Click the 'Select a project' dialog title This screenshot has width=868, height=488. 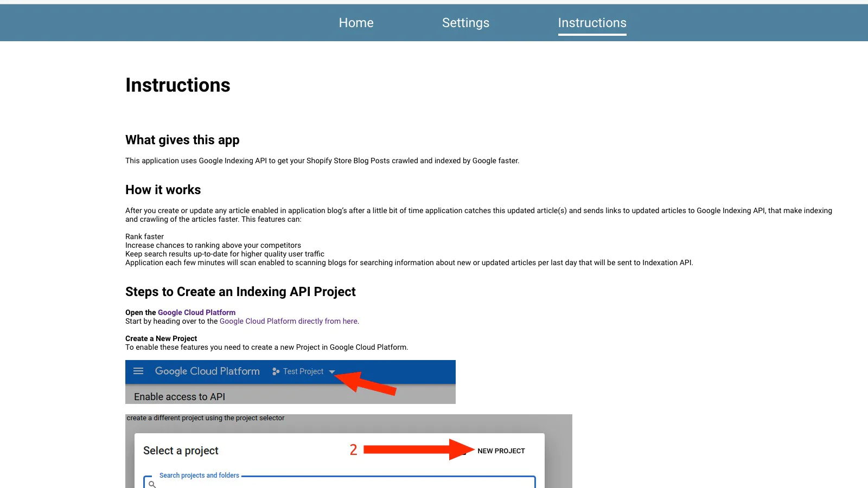click(181, 451)
